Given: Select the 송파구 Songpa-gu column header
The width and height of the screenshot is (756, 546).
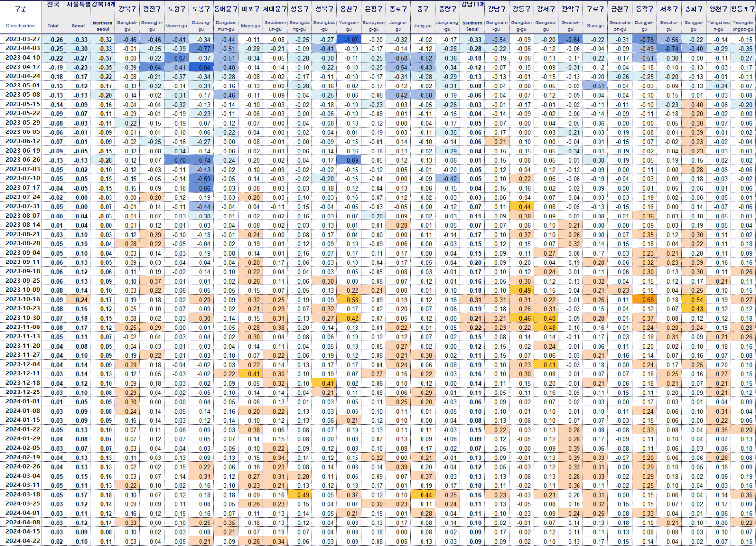Looking at the screenshot, I should [693, 17].
